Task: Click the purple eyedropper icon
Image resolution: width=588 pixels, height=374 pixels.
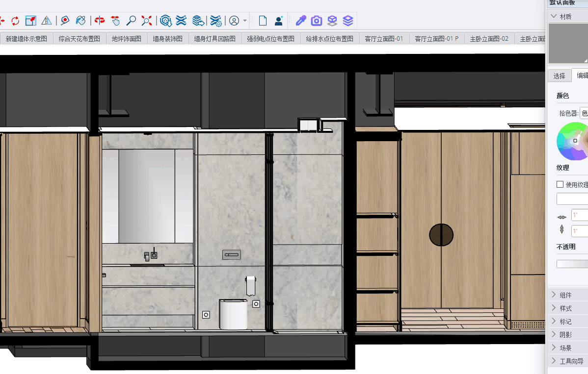Action: [301, 21]
